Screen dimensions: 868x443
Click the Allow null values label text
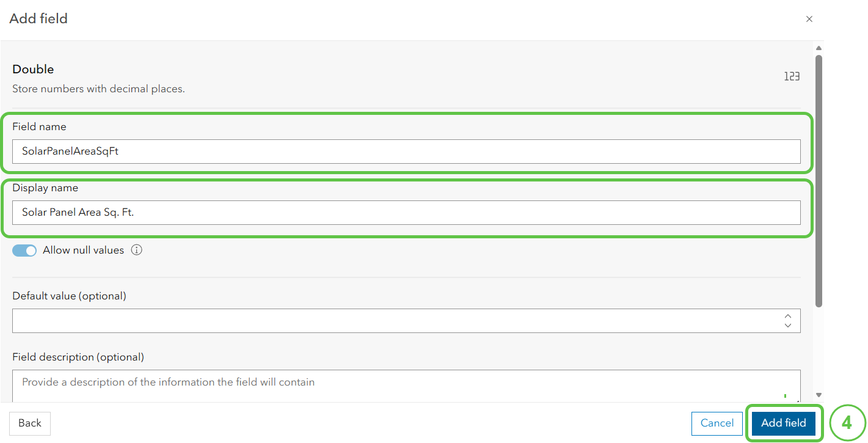click(84, 250)
